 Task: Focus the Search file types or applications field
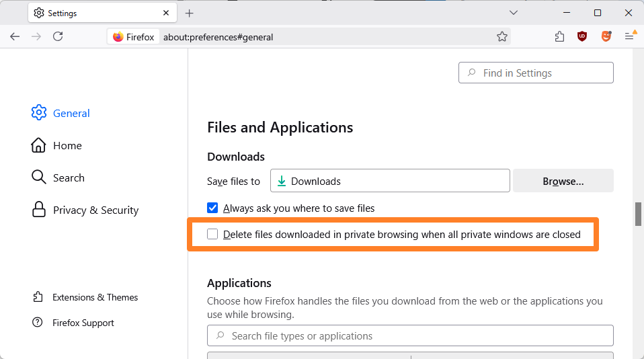coord(410,335)
